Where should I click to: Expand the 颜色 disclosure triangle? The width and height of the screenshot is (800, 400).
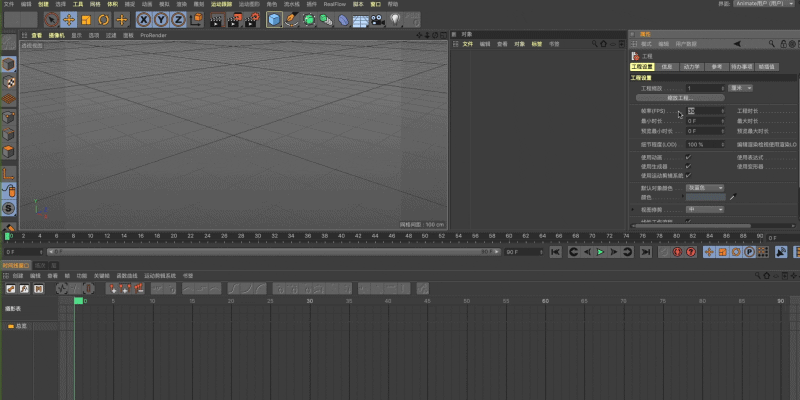tap(683, 197)
